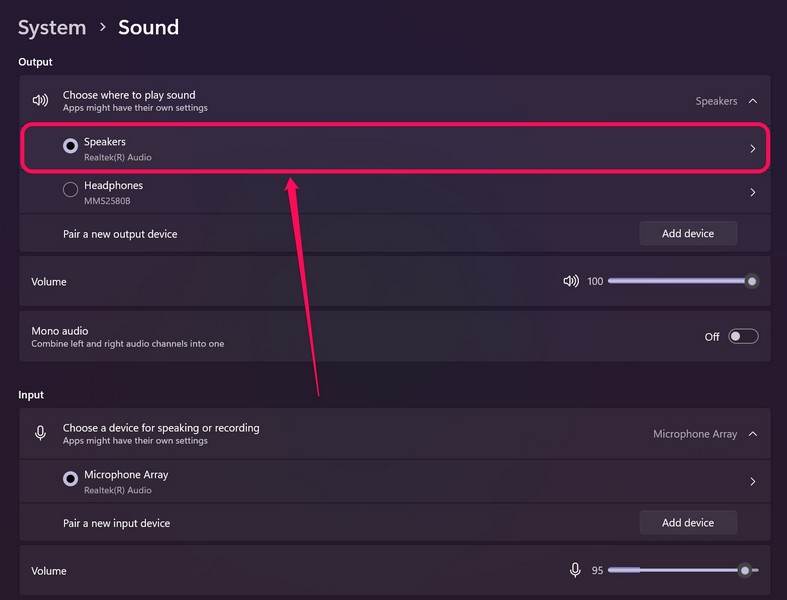Toggle the Mono audio switch

(743, 336)
